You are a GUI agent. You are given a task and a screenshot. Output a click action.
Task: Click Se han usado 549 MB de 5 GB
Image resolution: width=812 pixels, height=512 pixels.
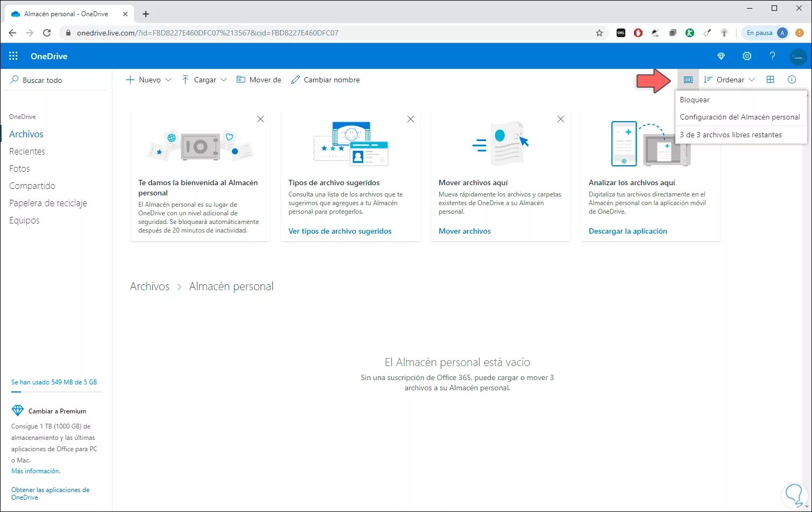[54, 382]
